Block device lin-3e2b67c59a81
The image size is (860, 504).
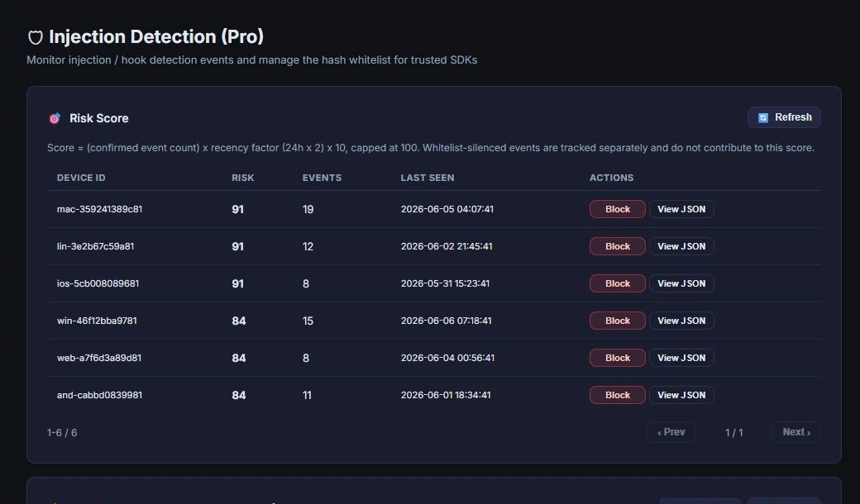coord(617,246)
